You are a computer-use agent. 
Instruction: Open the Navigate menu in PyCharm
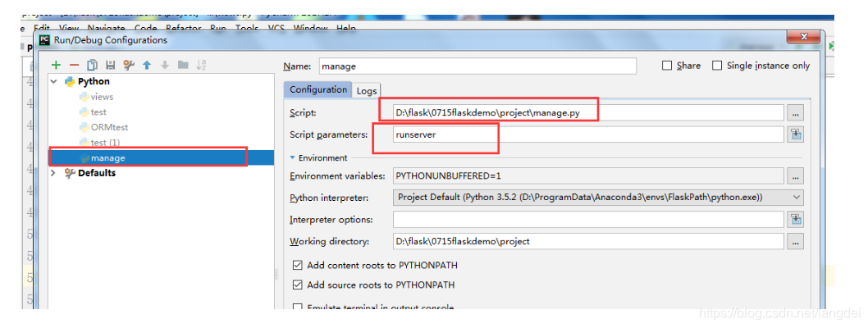106,28
